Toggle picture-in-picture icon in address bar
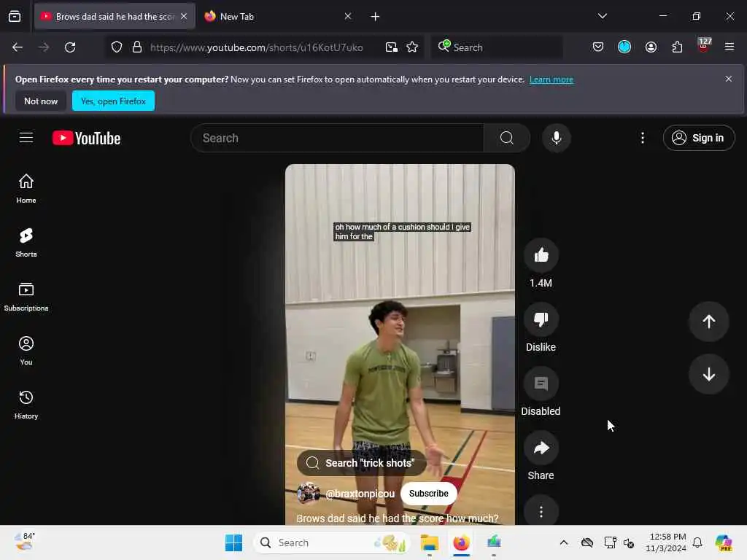This screenshot has width=747, height=560. pyautogui.click(x=392, y=47)
